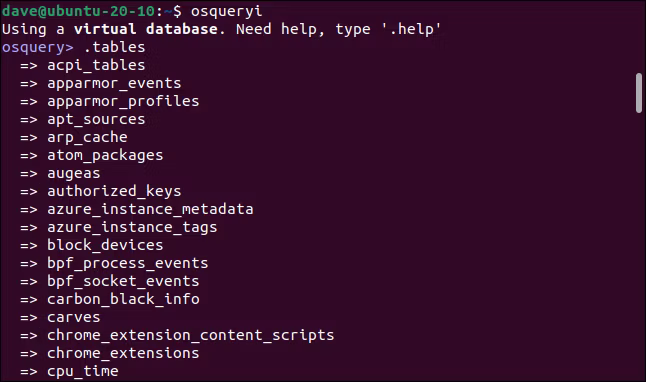Click the acpi_tables entry text
Image resolution: width=646 pixels, height=382 pixels.
point(96,65)
